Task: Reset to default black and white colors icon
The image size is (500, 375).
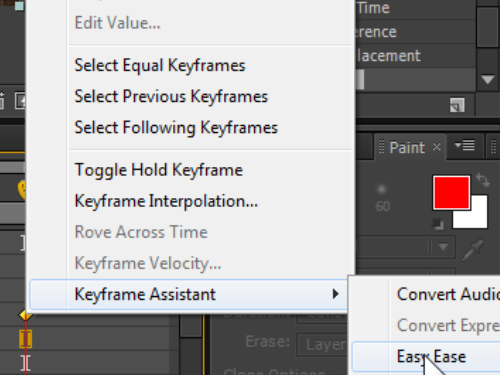Action: click(438, 224)
